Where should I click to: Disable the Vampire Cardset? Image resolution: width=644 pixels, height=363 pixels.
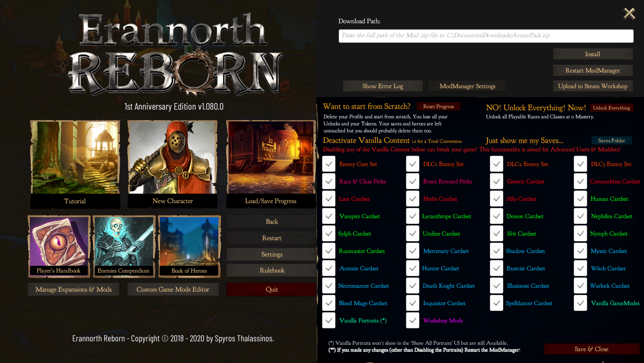point(329,216)
